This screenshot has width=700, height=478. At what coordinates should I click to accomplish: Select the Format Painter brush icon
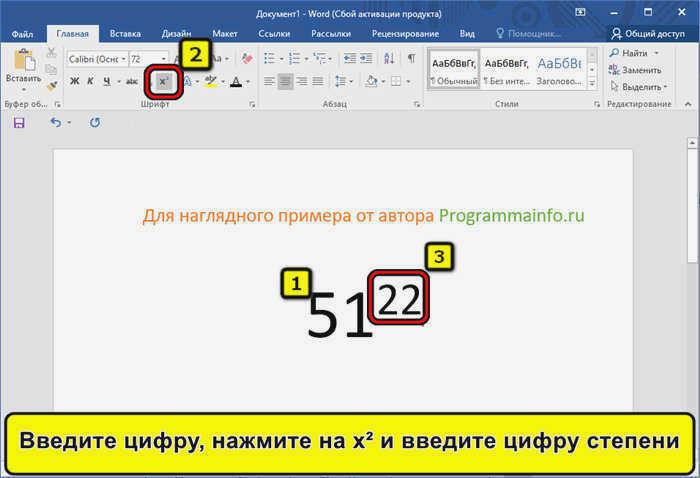(52, 85)
